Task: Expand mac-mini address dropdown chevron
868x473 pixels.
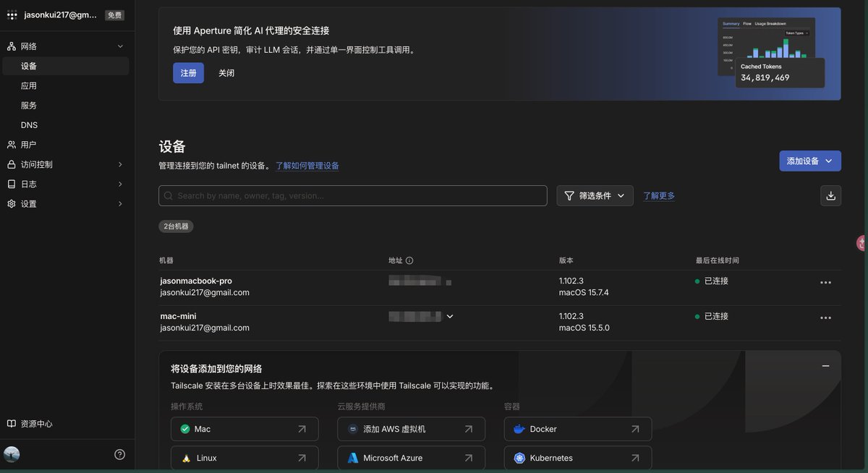Action: coord(450,316)
